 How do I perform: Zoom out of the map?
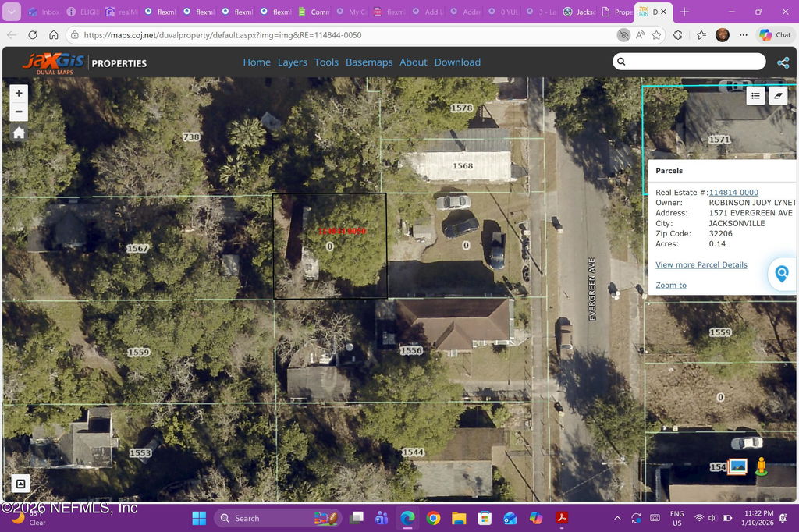click(x=19, y=113)
